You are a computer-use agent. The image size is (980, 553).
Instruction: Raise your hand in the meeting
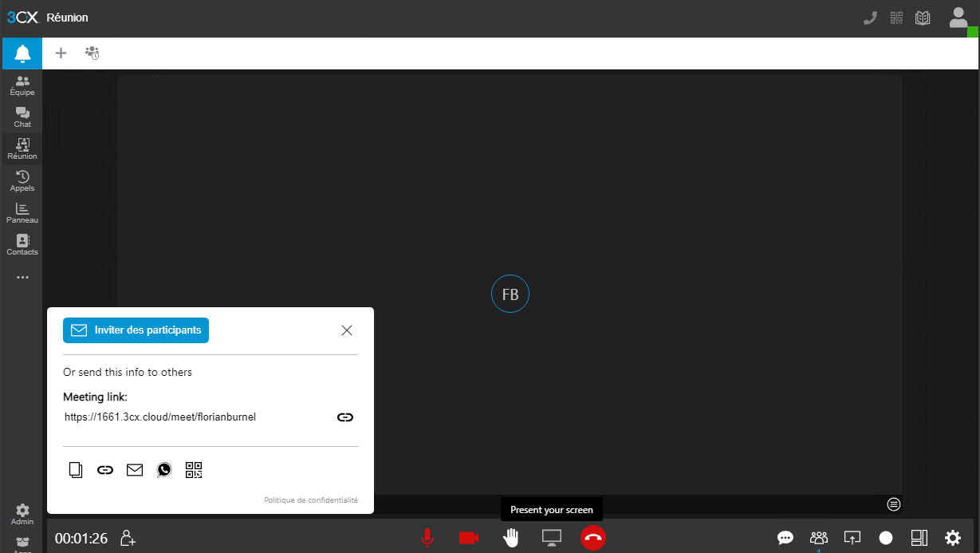(x=510, y=538)
